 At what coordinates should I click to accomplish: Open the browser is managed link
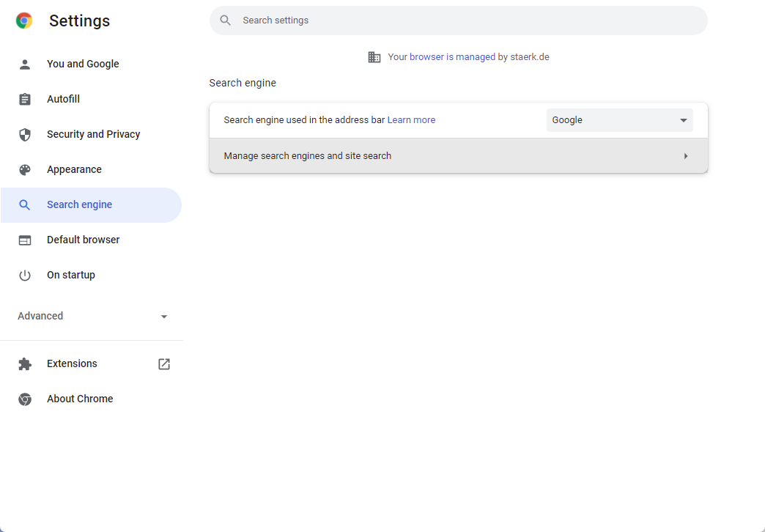(452, 57)
